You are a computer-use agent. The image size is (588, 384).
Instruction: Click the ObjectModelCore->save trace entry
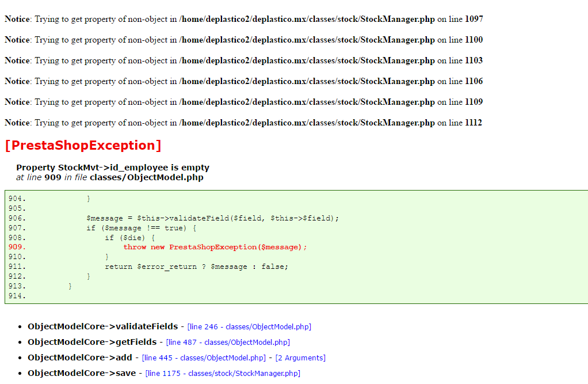82,373
